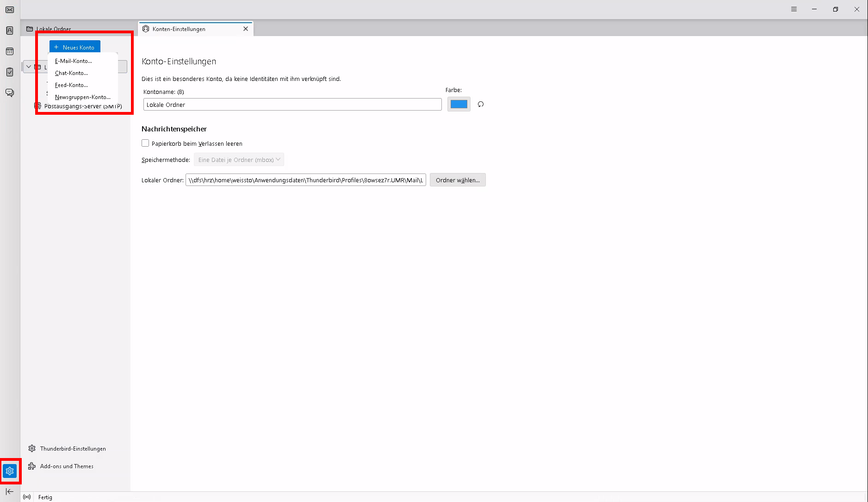
Task: Open the Mail space icon
Action: click(x=10, y=10)
